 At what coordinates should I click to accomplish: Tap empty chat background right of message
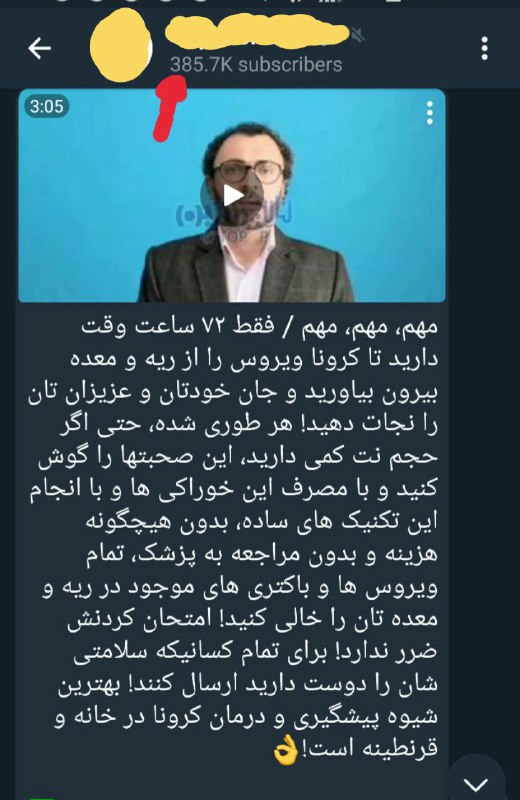tap(484, 408)
